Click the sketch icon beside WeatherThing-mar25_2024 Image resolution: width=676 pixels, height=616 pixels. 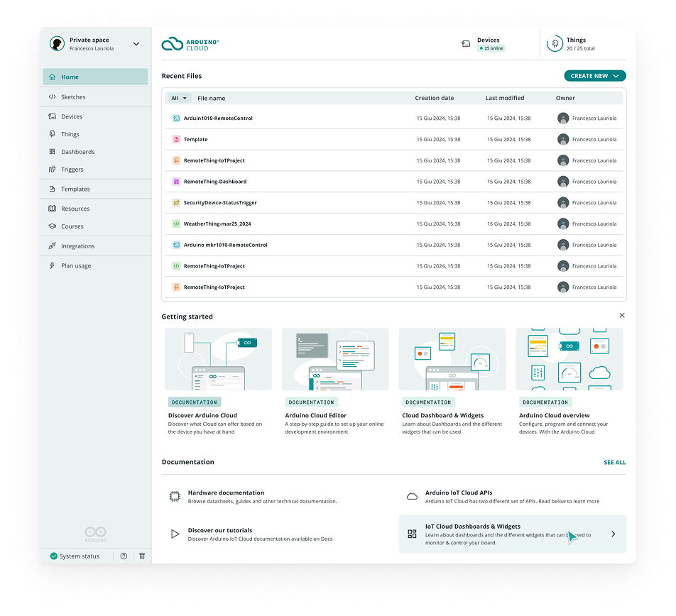click(x=176, y=224)
